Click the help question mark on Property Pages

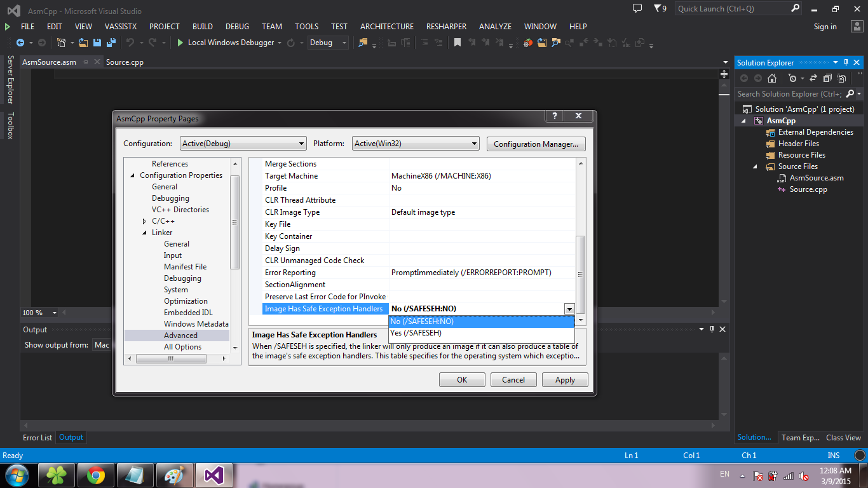[554, 116]
